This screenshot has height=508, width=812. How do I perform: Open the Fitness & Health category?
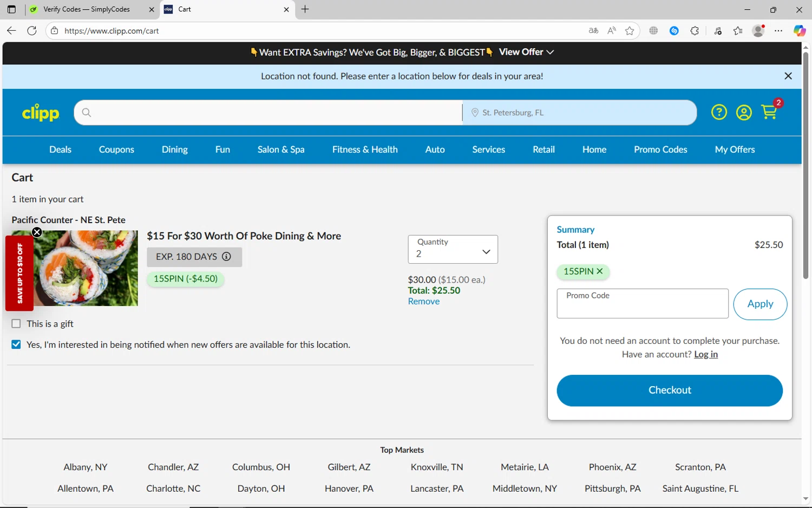click(x=365, y=149)
